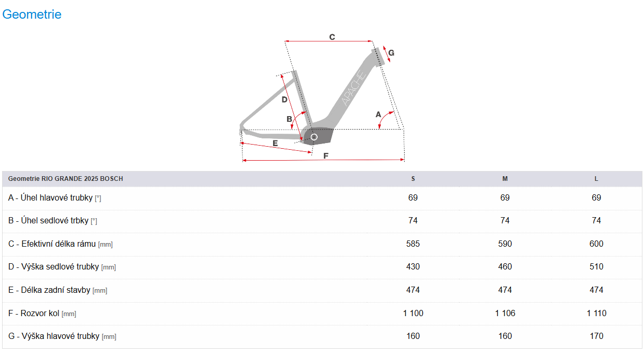
Task: Select the S size column header
Action: click(413, 179)
